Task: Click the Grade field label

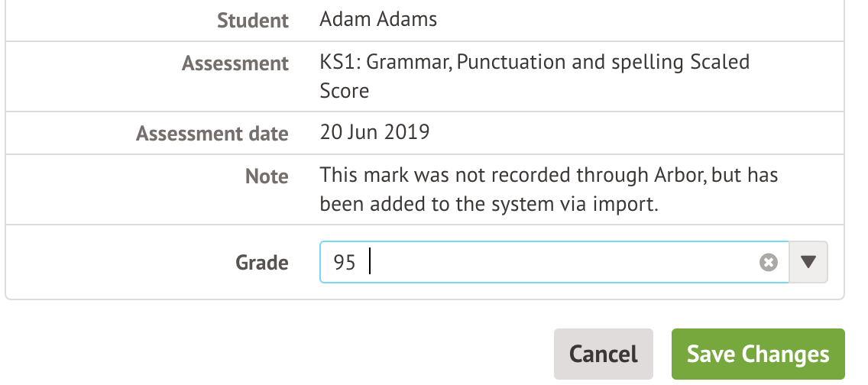Action: tap(261, 264)
